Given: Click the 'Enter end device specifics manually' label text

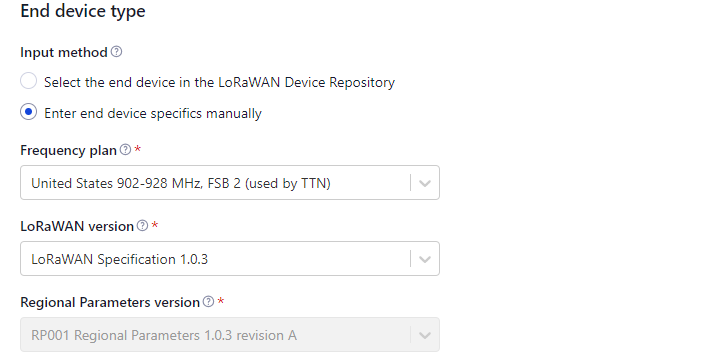Looking at the screenshot, I should click(x=153, y=113).
